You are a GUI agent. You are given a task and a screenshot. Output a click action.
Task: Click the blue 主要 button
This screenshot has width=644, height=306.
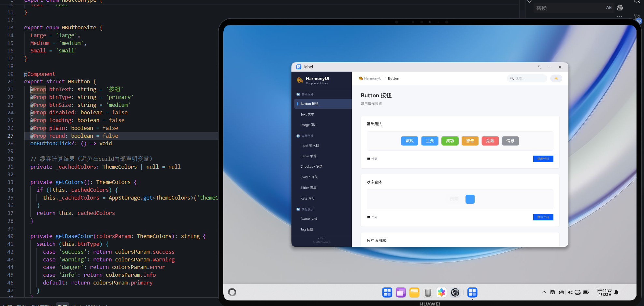(x=430, y=141)
